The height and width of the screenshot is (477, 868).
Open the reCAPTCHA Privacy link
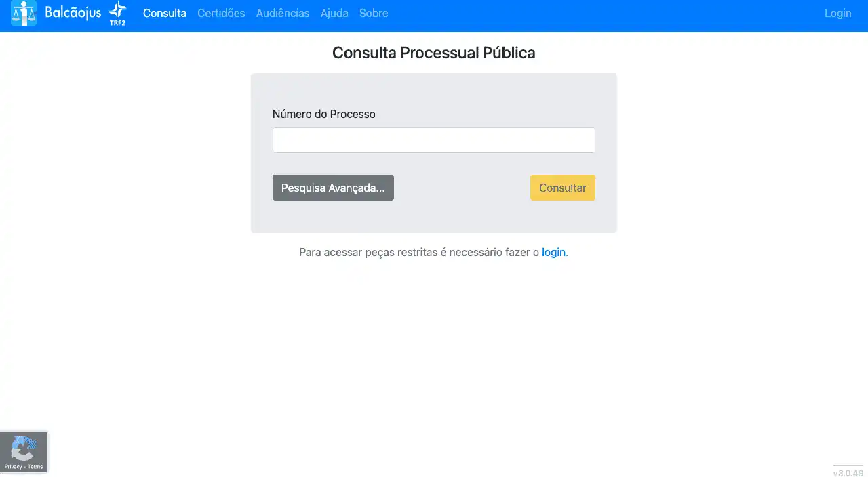tap(13, 467)
